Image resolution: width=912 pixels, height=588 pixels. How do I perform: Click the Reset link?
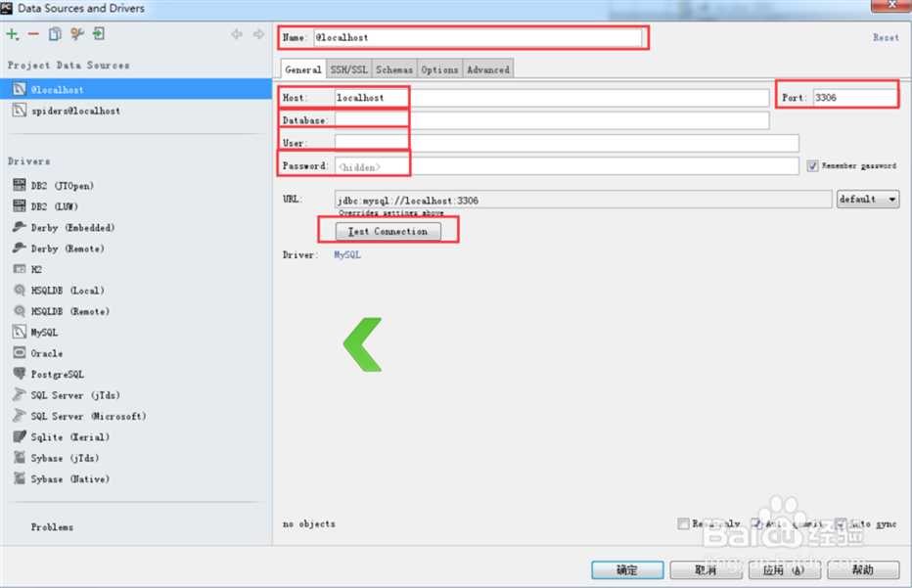click(886, 37)
